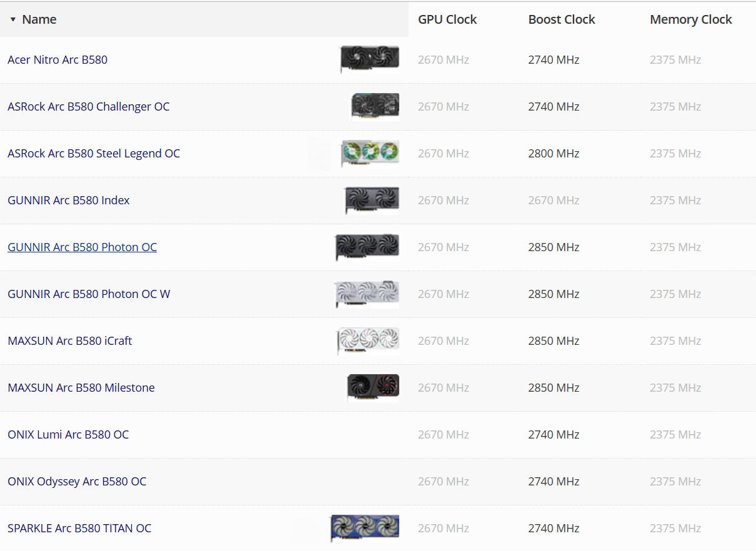Select ASRock Challenger OC's 2740 MHz boost clock
This screenshot has width=756, height=551.
pyautogui.click(x=554, y=107)
